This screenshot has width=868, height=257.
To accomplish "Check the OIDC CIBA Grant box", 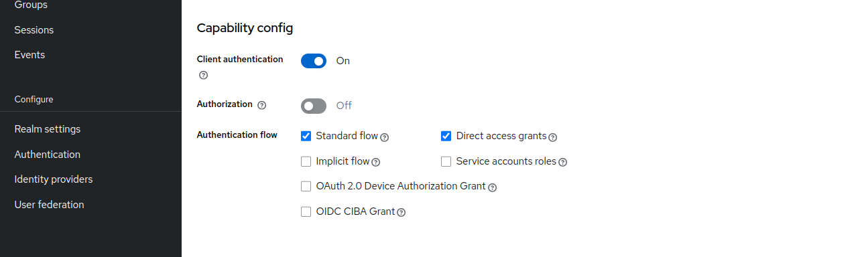I will 306,211.
